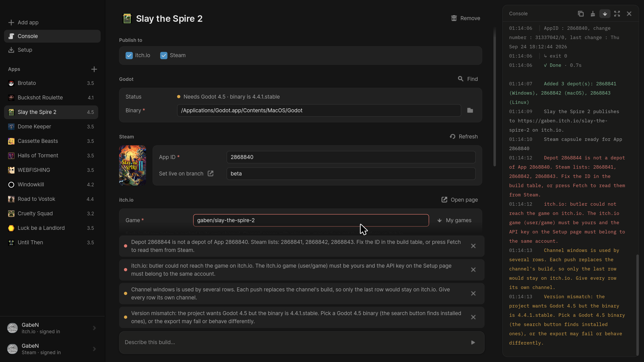
Task: Toggle the itch.io publish checkbox
Action: (129, 56)
